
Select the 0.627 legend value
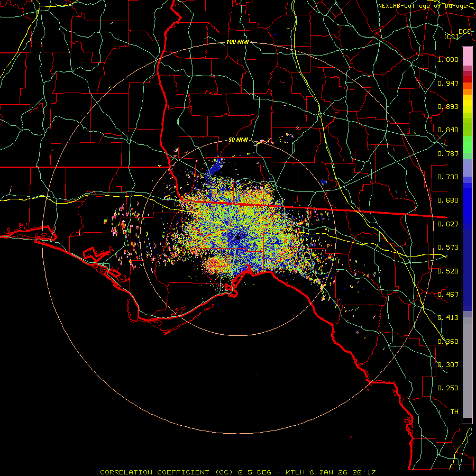[x=448, y=224]
